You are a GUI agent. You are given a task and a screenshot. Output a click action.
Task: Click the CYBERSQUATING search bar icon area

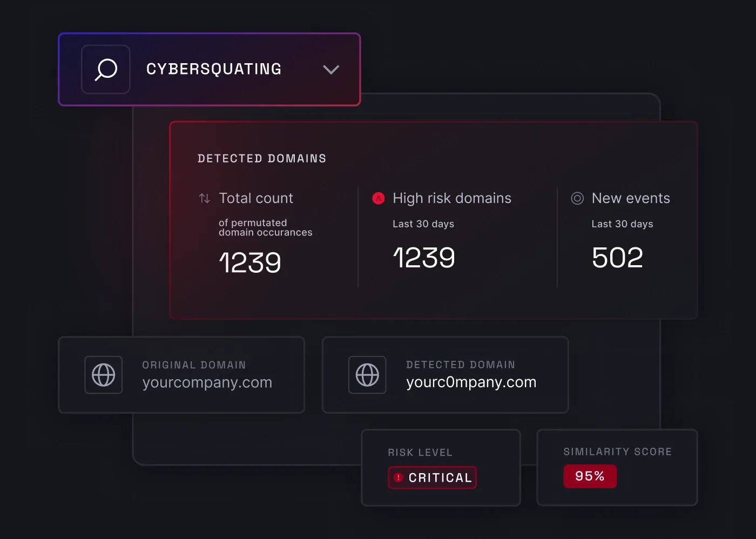coord(106,69)
